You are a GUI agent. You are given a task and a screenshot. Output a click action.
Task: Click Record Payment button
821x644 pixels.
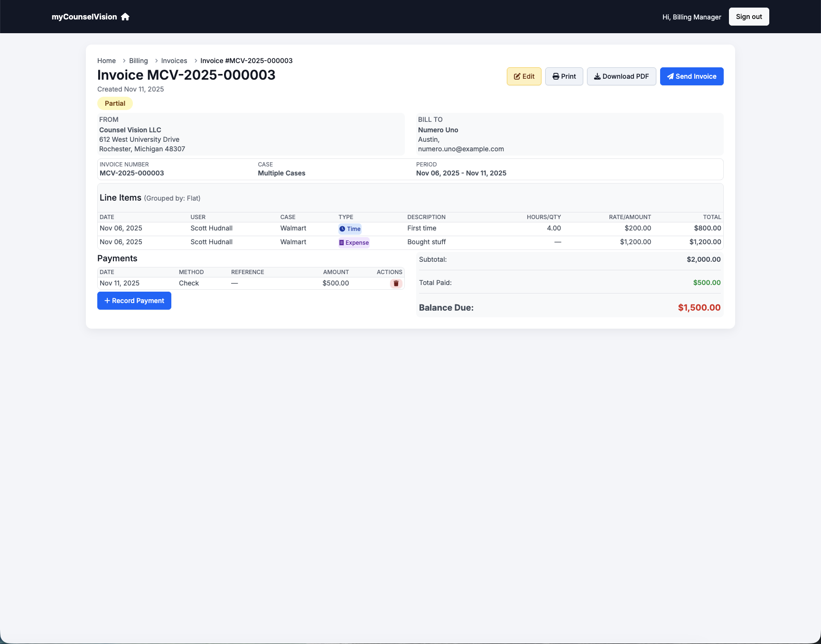point(134,301)
